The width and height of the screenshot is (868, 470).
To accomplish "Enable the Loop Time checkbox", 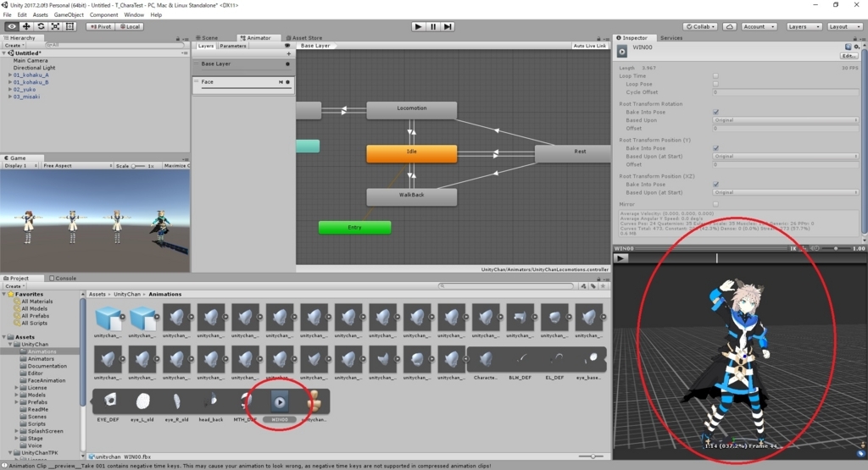I will pos(715,75).
